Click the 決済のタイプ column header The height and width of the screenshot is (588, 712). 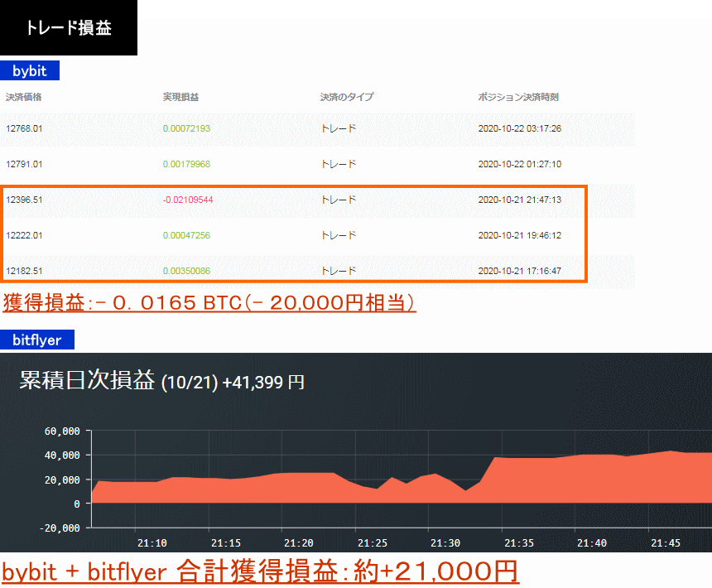[347, 97]
